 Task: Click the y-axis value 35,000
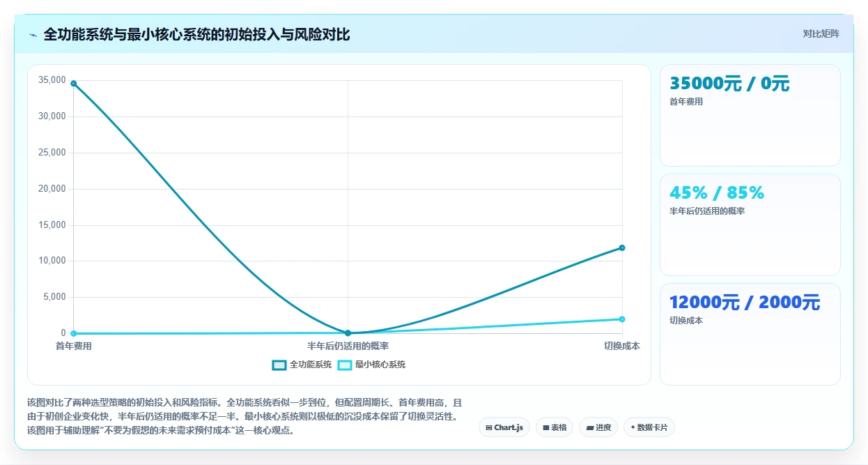(x=53, y=80)
